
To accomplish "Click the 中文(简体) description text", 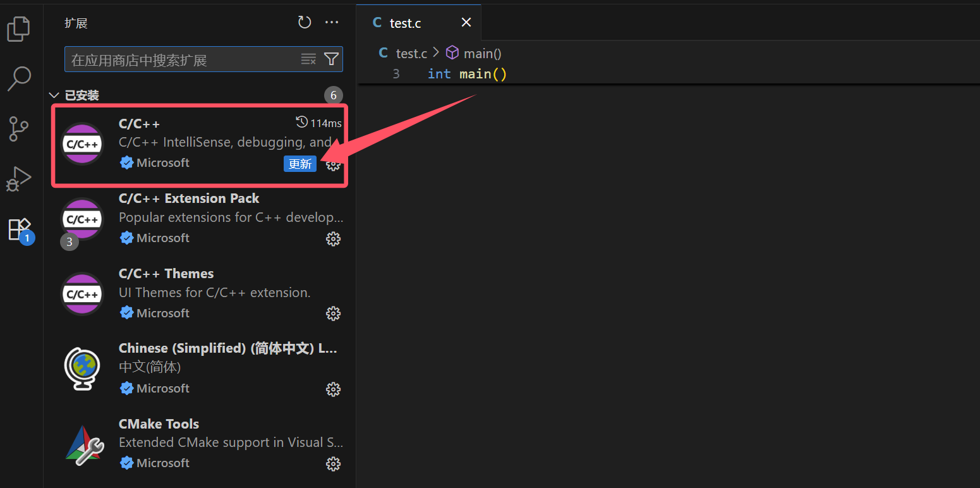I will click(150, 367).
